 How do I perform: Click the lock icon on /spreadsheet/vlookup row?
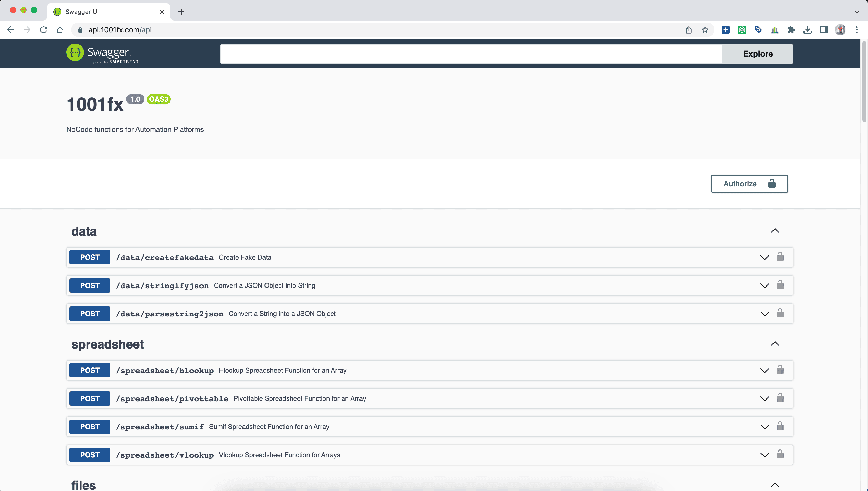pos(780,455)
